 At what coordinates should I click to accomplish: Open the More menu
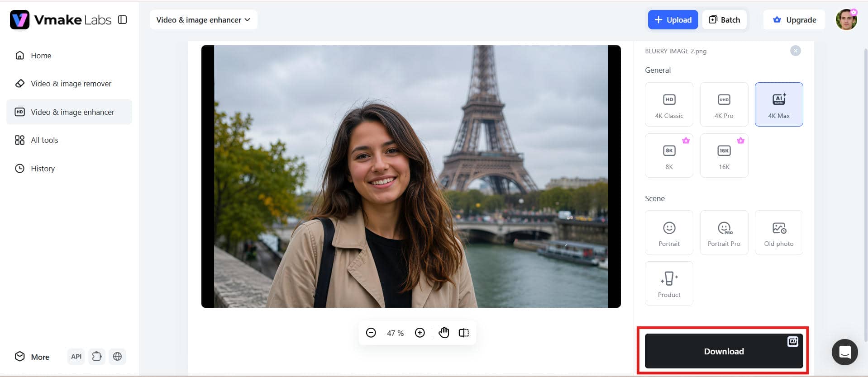pyautogui.click(x=32, y=357)
